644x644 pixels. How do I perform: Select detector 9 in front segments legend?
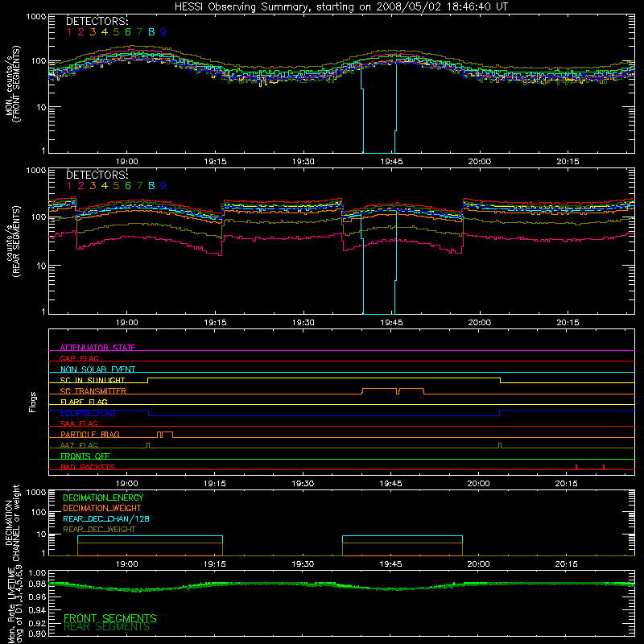pos(163,32)
